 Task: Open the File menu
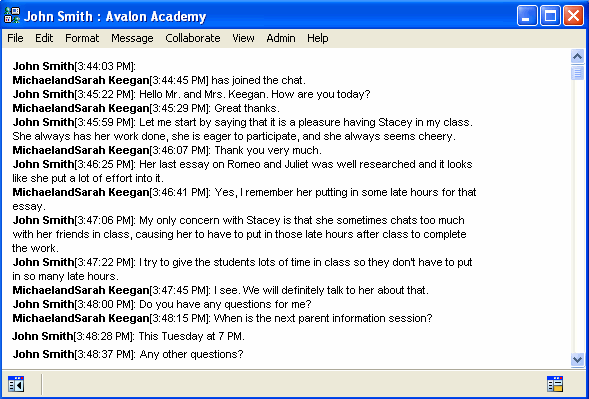pyautogui.click(x=15, y=38)
